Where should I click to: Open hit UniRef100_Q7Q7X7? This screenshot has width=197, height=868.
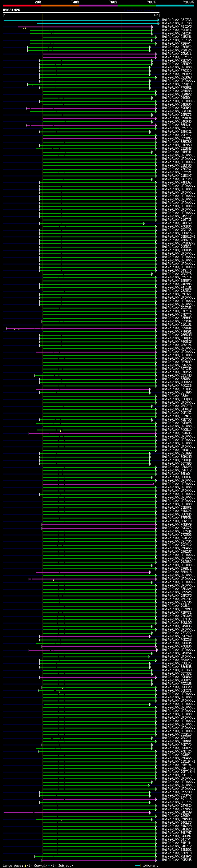pos(176,169)
